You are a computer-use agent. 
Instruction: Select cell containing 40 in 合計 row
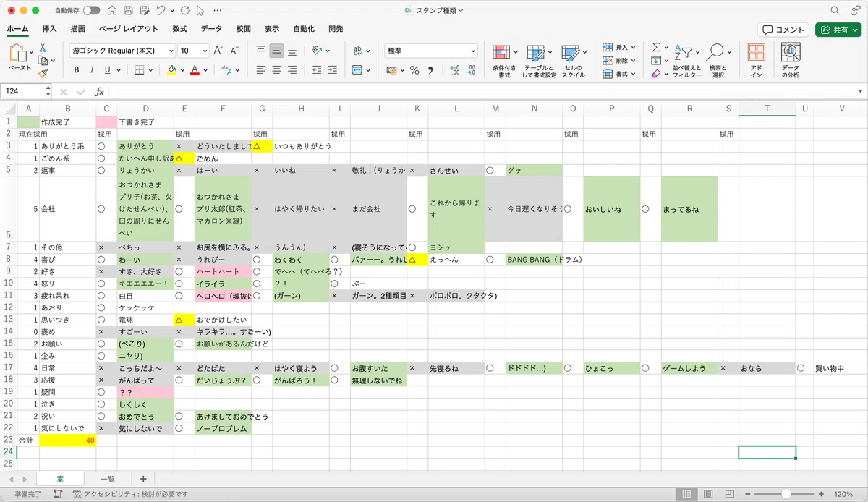[68, 440]
